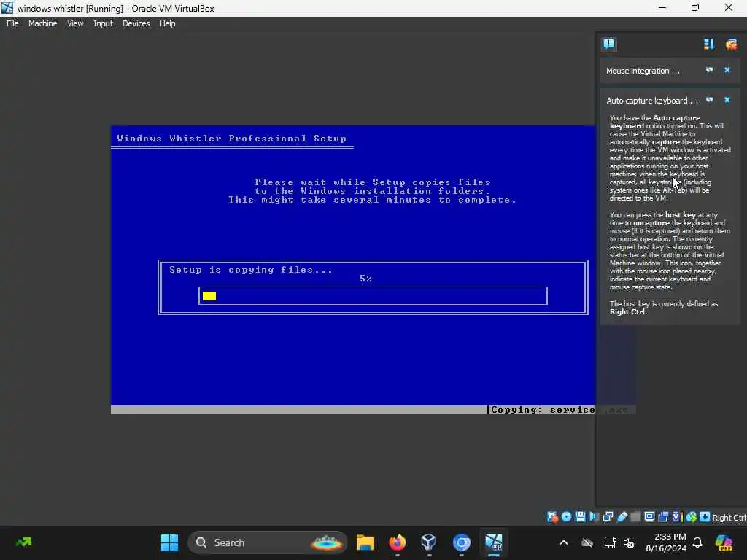Open the Chromium browser taskbar icon
Screen dimensions: 747x560
[461, 542]
